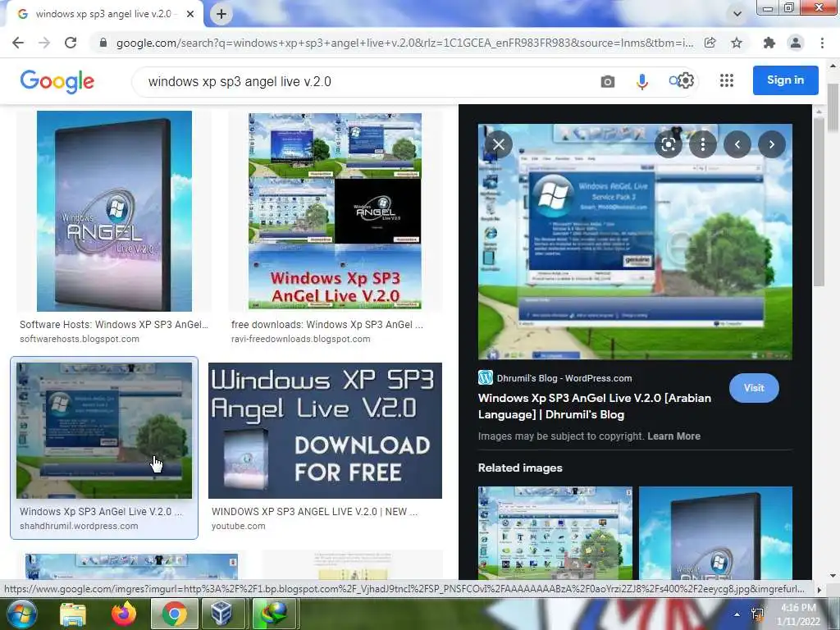
Task: Search inside image with Lens icon
Action: (x=668, y=144)
